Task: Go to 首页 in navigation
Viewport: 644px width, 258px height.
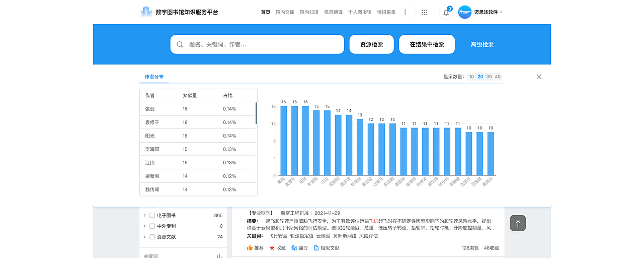Action: [x=266, y=12]
